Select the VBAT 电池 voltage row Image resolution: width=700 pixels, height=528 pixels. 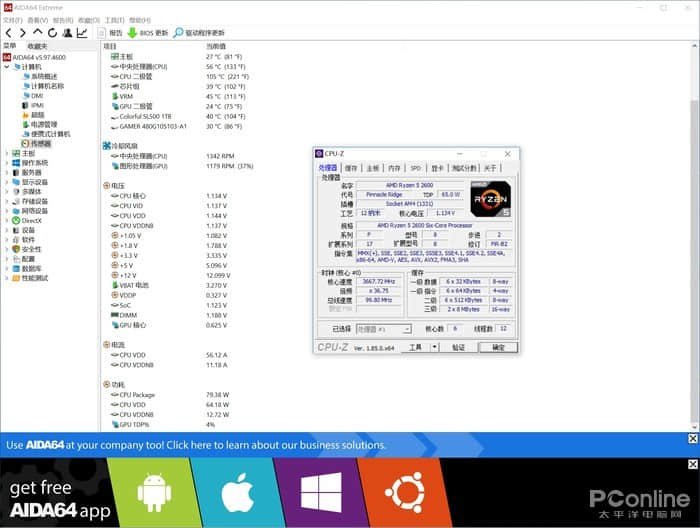pyautogui.click(x=169, y=285)
